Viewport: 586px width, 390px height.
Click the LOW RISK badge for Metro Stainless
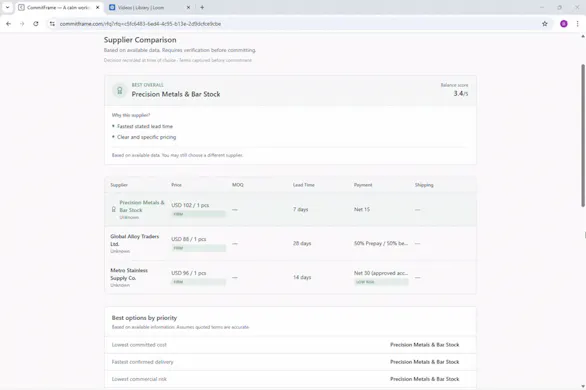[x=381, y=282]
